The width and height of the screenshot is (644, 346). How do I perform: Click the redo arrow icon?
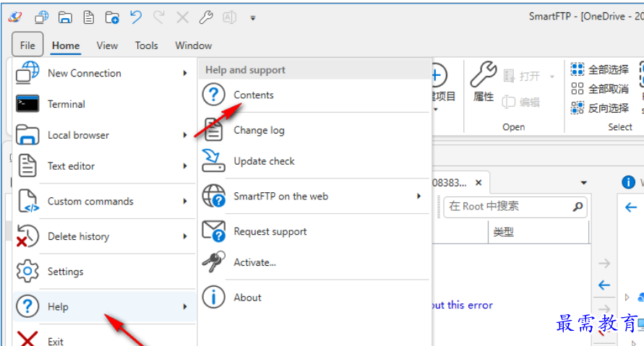[x=159, y=17]
